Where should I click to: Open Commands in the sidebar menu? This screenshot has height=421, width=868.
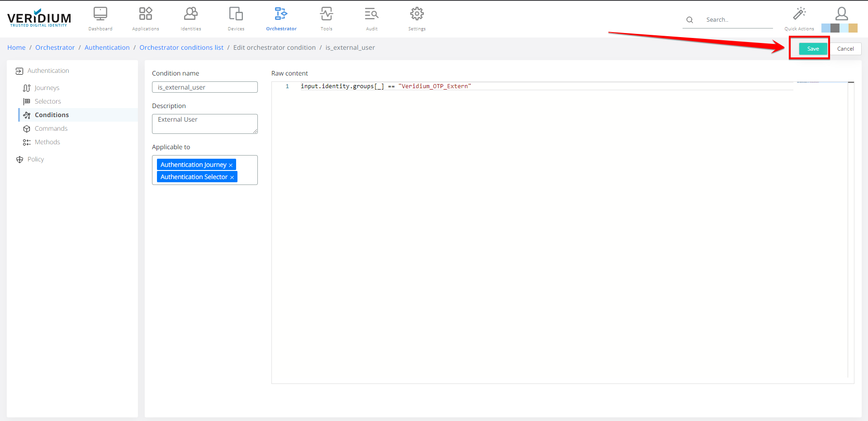pyautogui.click(x=51, y=128)
